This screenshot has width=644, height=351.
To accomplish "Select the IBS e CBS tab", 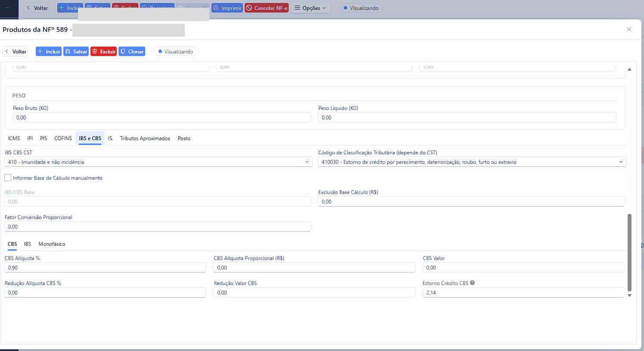I will (90, 138).
